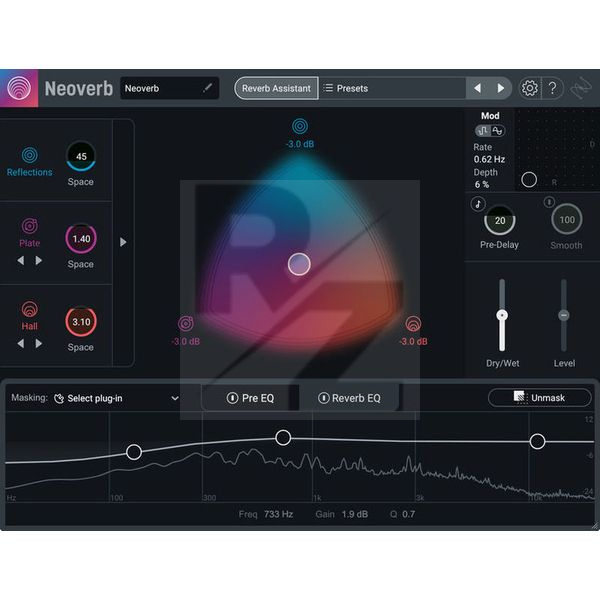Go to next preset arrow

pyautogui.click(x=500, y=88)
